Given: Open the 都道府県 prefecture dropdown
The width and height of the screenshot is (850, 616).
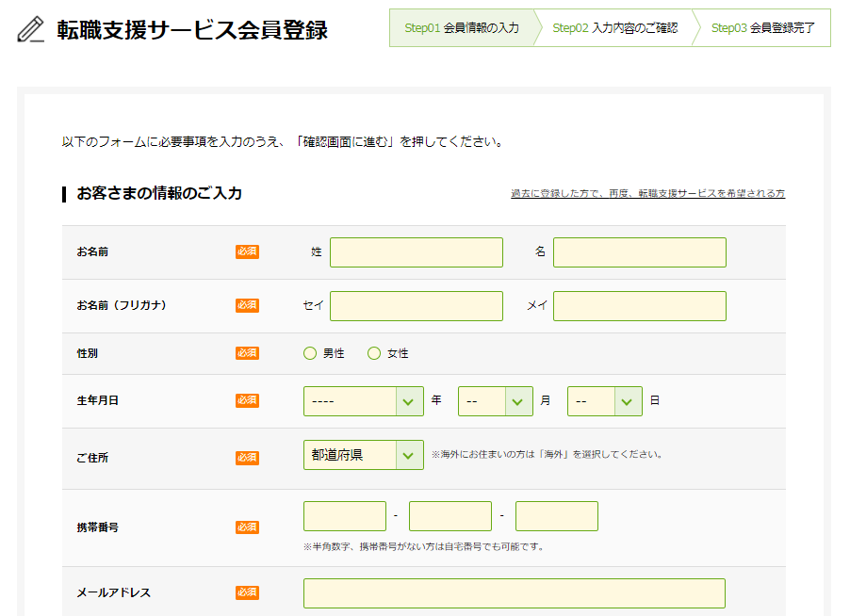Looking at the screenshot, I should 363,455.
